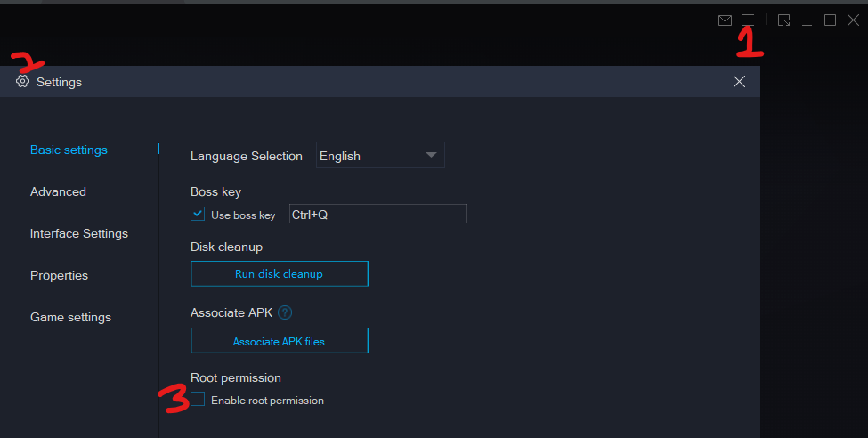Viewport: 868px width, 438px height.
Task: Click the boss key Ctrl+Q field
Action: point(377,215)
